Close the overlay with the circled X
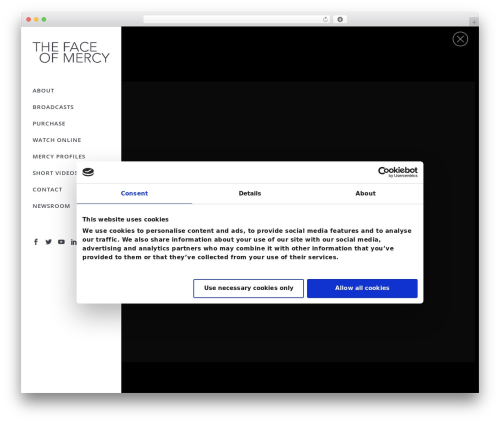This screenshot has width=500, height=423. (x=460, y=39)
